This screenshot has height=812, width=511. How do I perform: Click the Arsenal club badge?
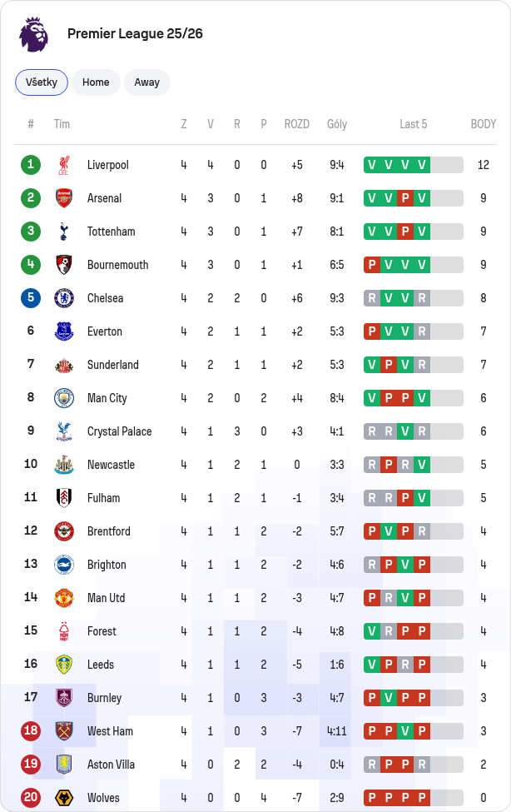coord(64,198)
